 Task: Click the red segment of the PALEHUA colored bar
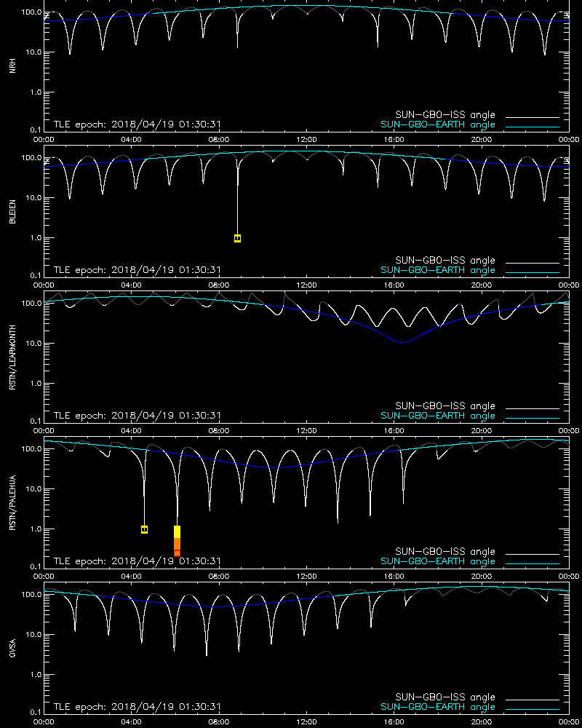(177, 553)
